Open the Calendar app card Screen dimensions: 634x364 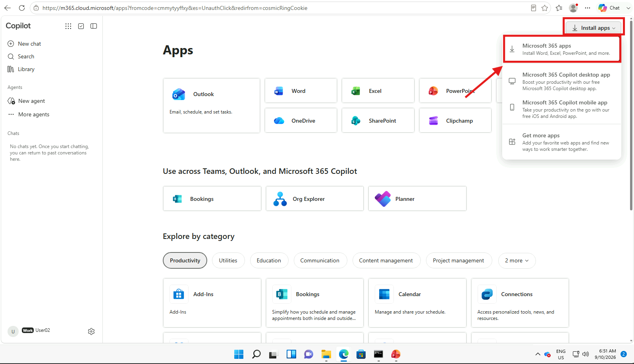(x=417, y=303)
